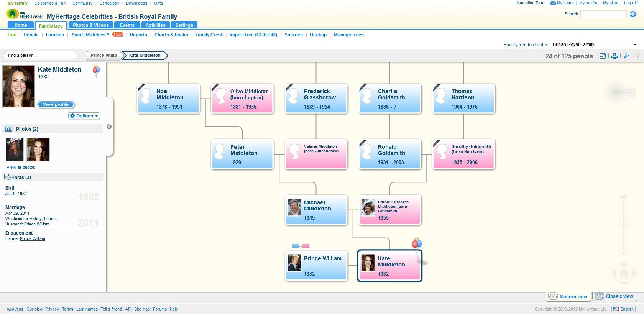Click Prince William's photo in tree
Screen dimensions: 644x314
[x=294, y=263]
